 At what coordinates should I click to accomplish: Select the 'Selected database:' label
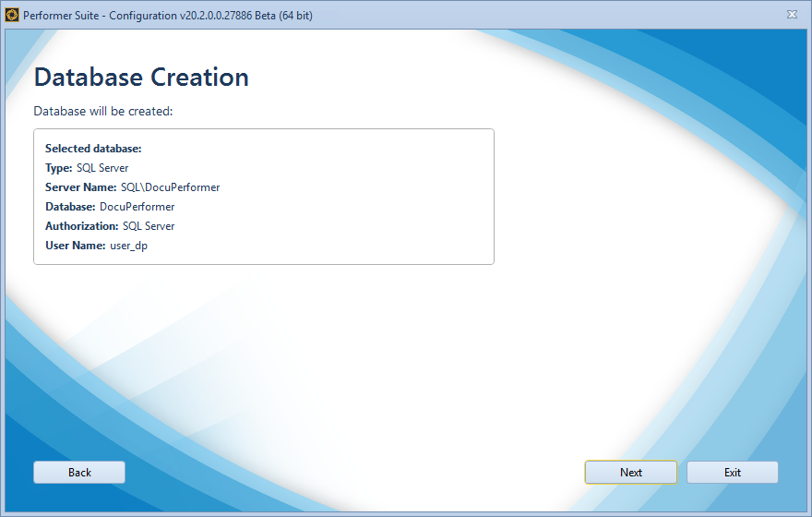pos(92,149)
